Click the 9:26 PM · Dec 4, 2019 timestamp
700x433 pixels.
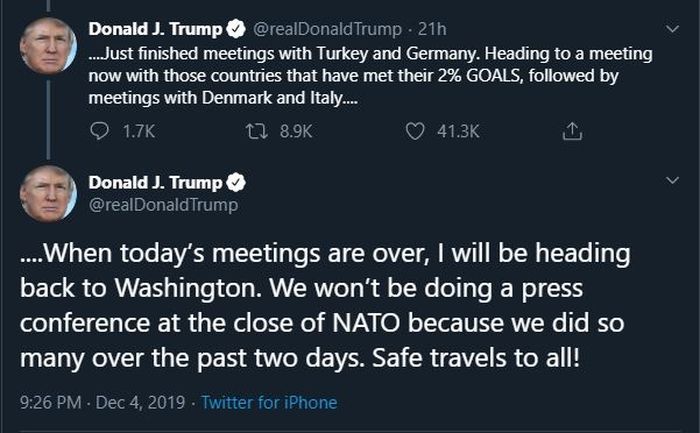click(x=102, y=403)
